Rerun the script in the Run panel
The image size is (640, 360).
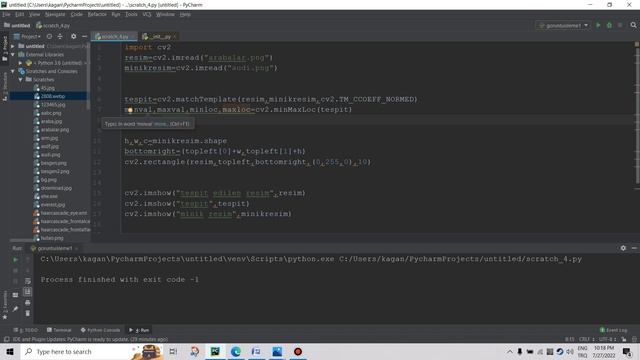16,260
